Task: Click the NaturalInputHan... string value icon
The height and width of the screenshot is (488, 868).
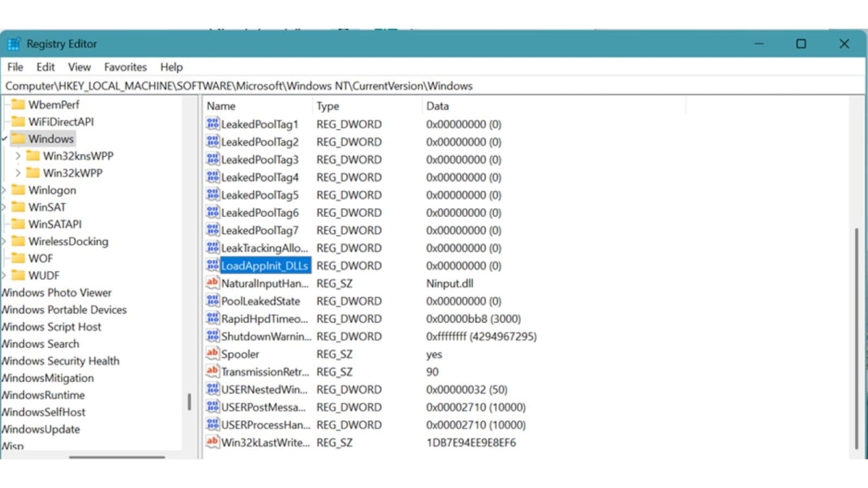Action: coord(213,283)
